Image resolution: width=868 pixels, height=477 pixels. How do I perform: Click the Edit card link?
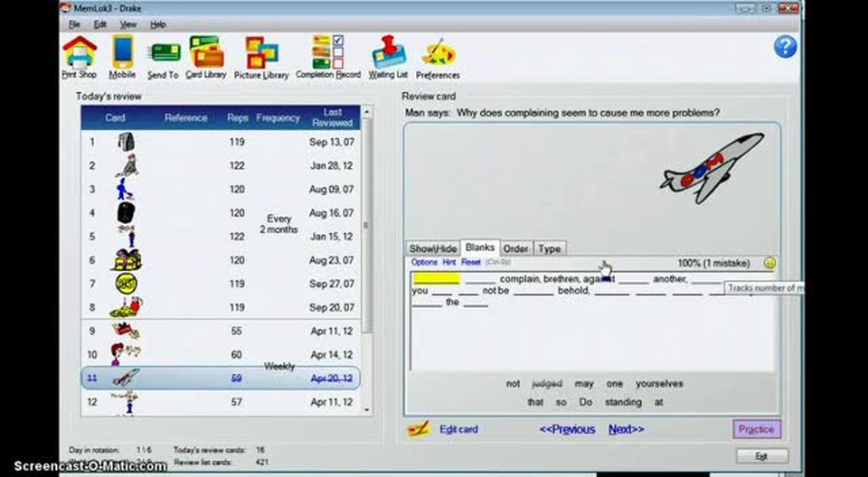coord(458,429)
